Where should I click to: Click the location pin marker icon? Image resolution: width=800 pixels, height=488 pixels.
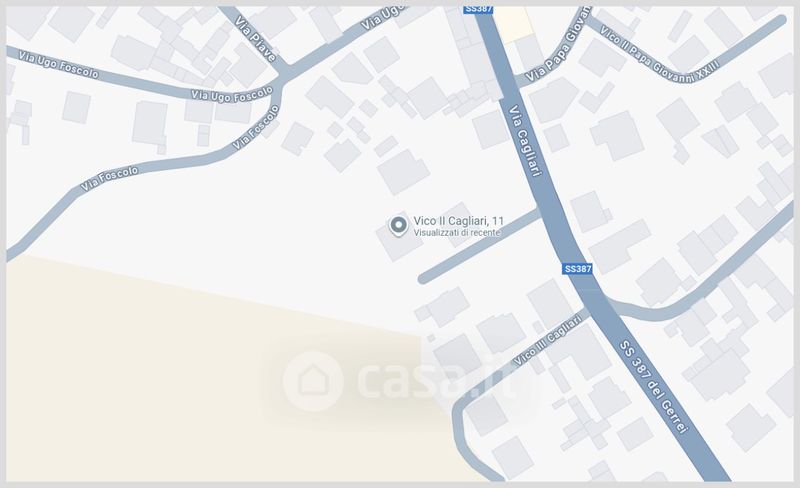[398, 226]
